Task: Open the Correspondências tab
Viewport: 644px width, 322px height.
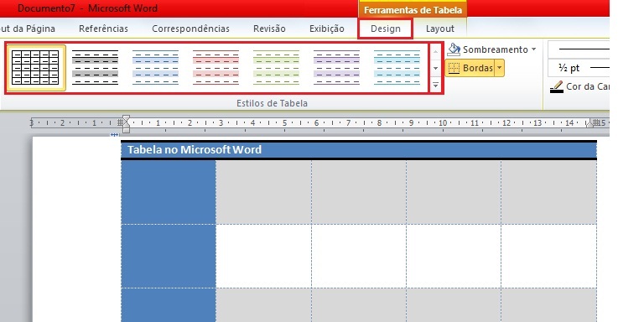Action: pos(190,29)
